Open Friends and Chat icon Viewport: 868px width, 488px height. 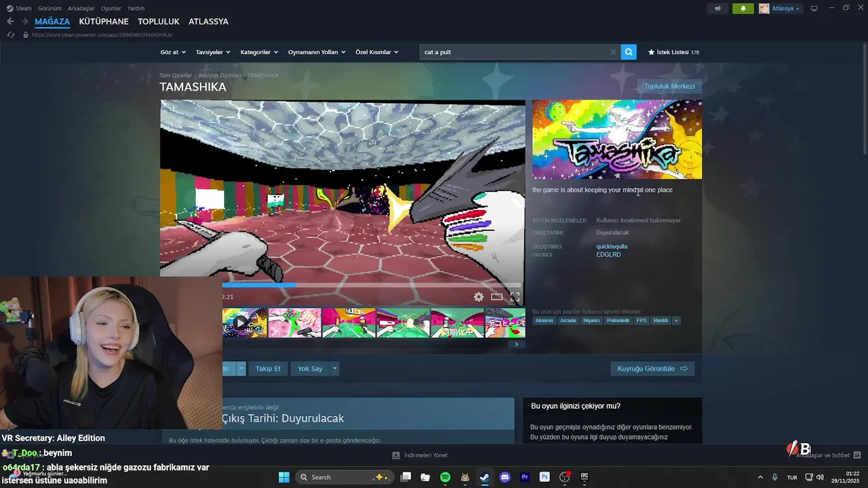(857, 455)
